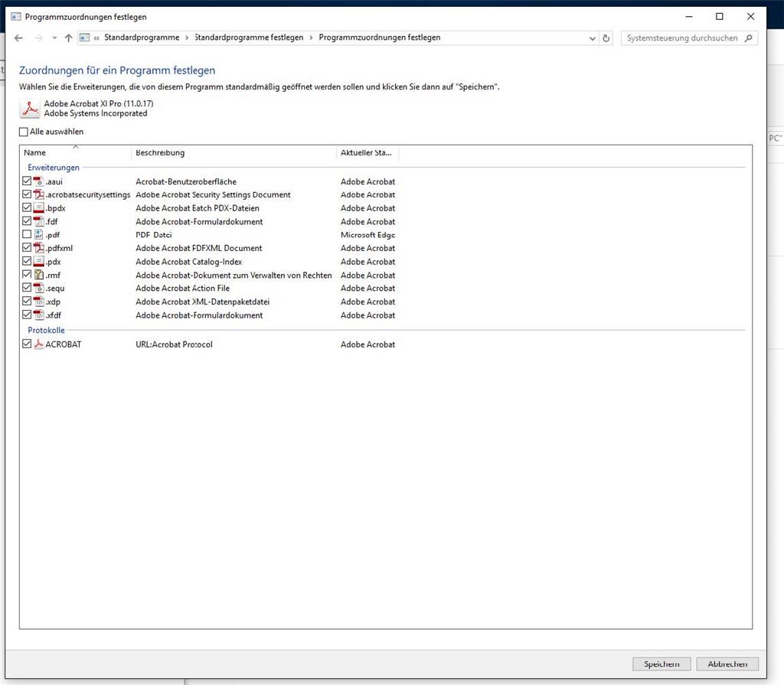Select the Adobe Acrobat Catalog-Index description
The width and height of the screenshot is (784, 685).
coord(188,262)
